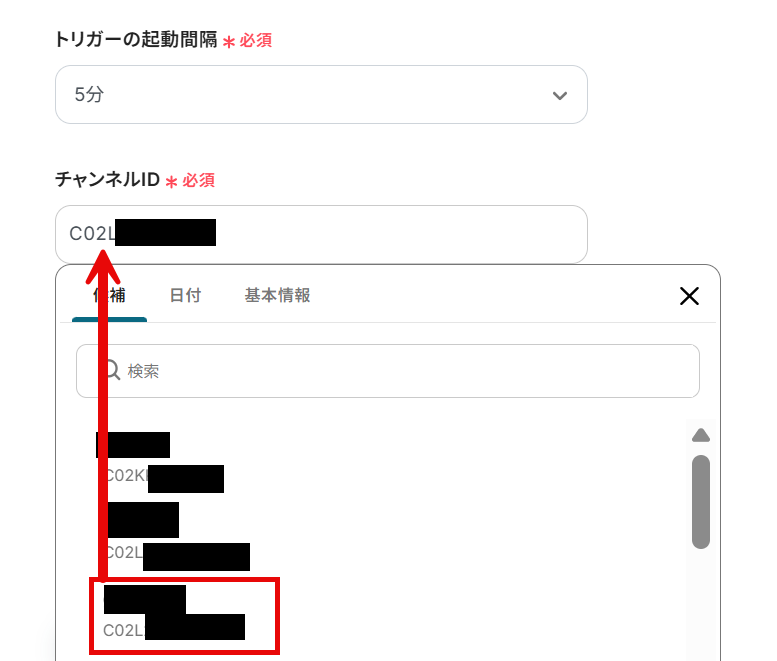Close the candidate panel with X

(x=689, y=296)
